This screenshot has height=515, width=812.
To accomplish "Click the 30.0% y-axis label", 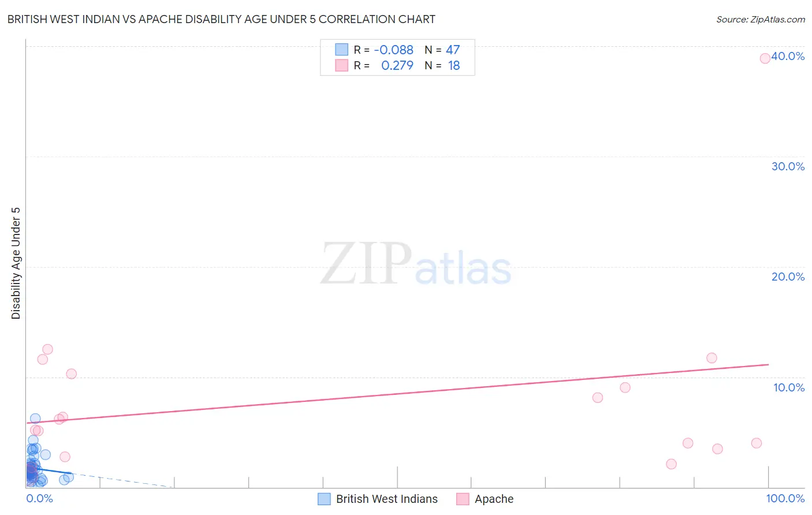I will click(788, 166).
